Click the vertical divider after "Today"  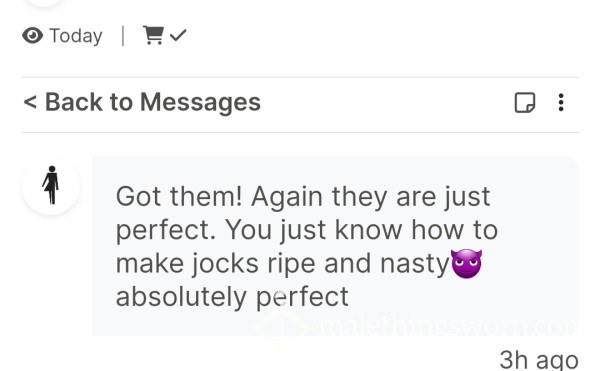click(123, 36)
